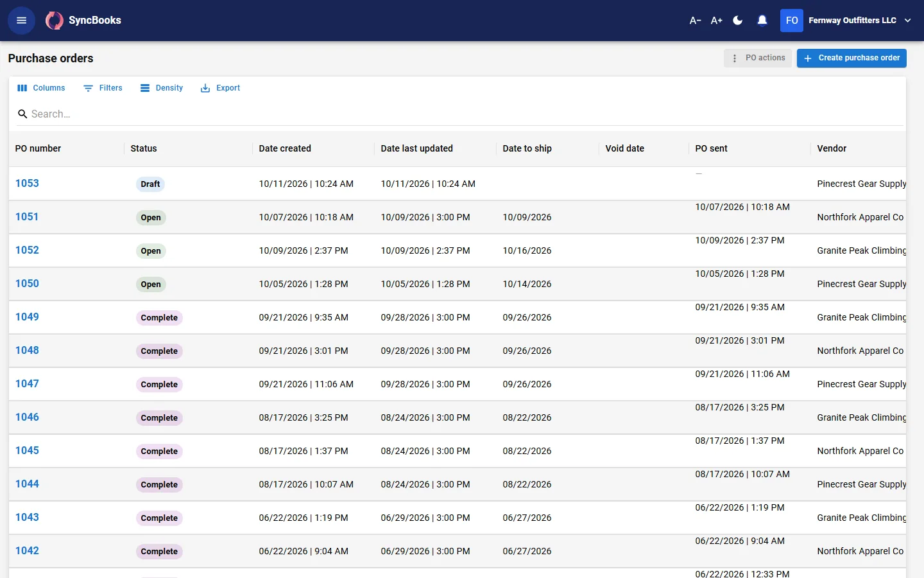
Task: Sort by Vendor column header
Action: coord(832,148)
